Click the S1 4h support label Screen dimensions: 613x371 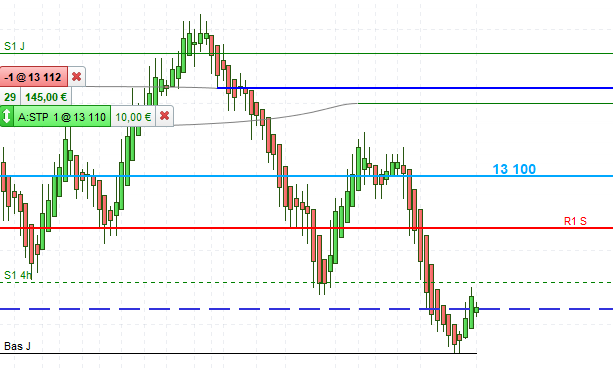pyautogui.click(x=18, y=275)
